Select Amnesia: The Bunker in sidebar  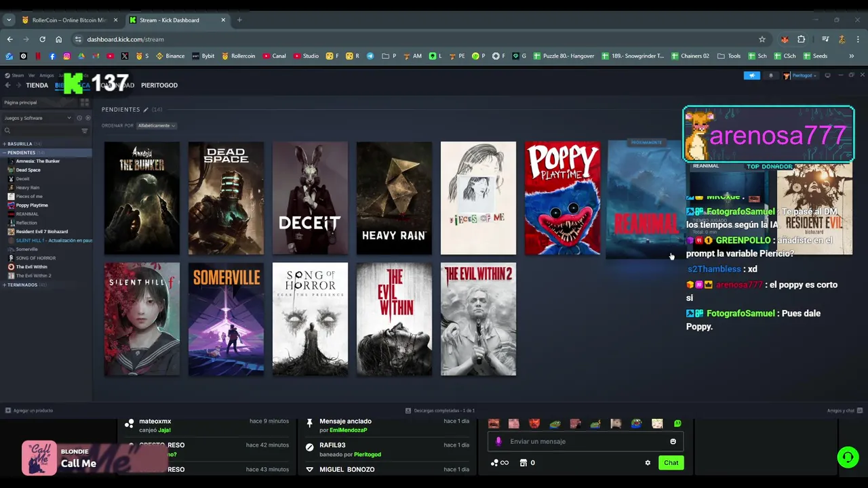coord(38,161)
